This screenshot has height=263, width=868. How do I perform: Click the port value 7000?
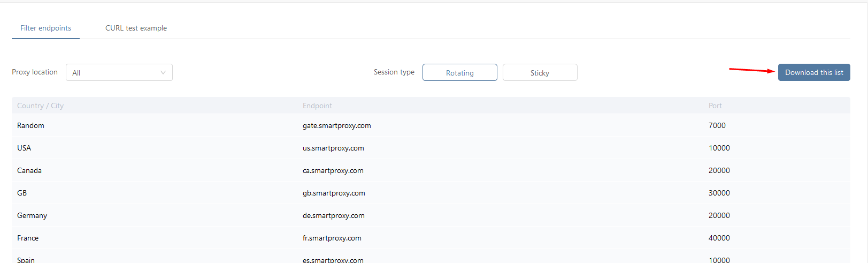717,125
